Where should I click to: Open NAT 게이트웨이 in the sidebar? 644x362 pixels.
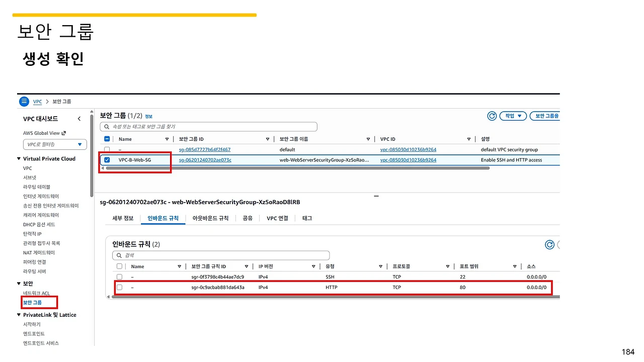pyautogui.click(x=39, y=253)
